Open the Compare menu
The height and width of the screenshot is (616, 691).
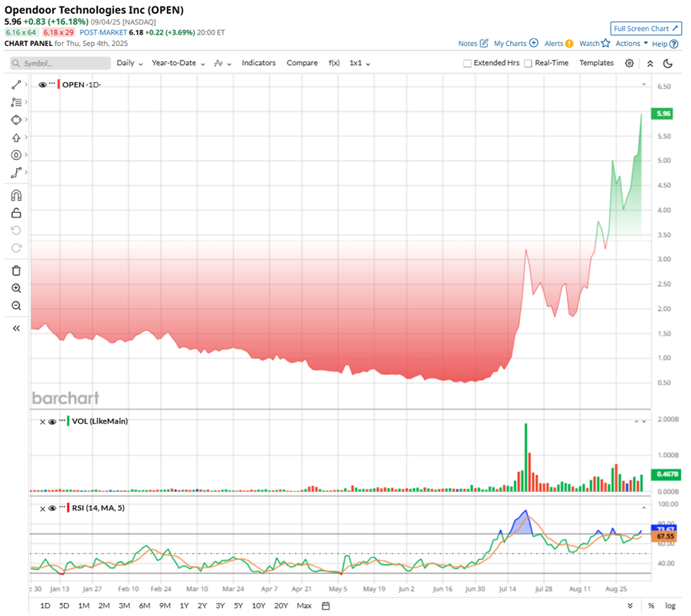(303, 63)
